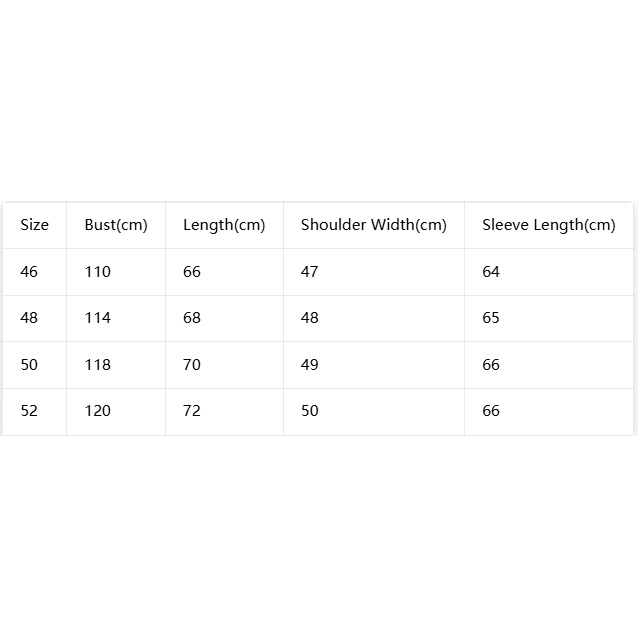Image resolution: width=638 pixels, height=638 pixels.
Task: Click the Length(cm) column header
Action: pos(224,225)
